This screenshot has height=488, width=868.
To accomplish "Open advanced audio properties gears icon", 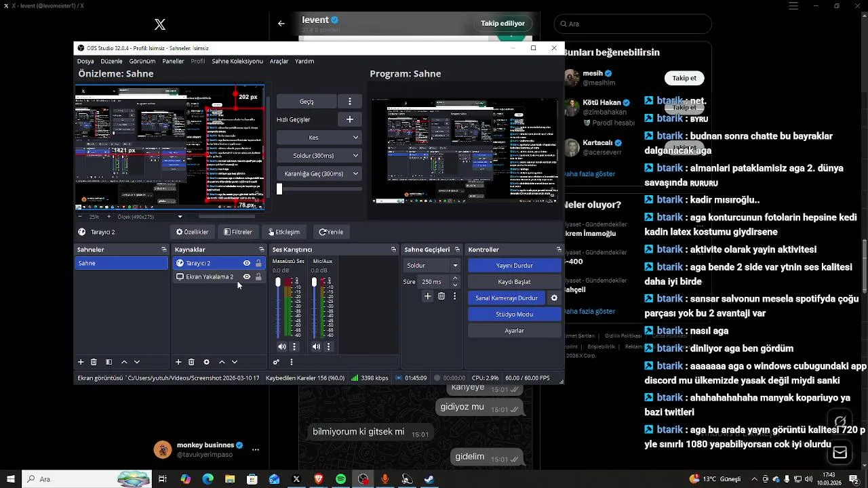I will click(276, 363).
